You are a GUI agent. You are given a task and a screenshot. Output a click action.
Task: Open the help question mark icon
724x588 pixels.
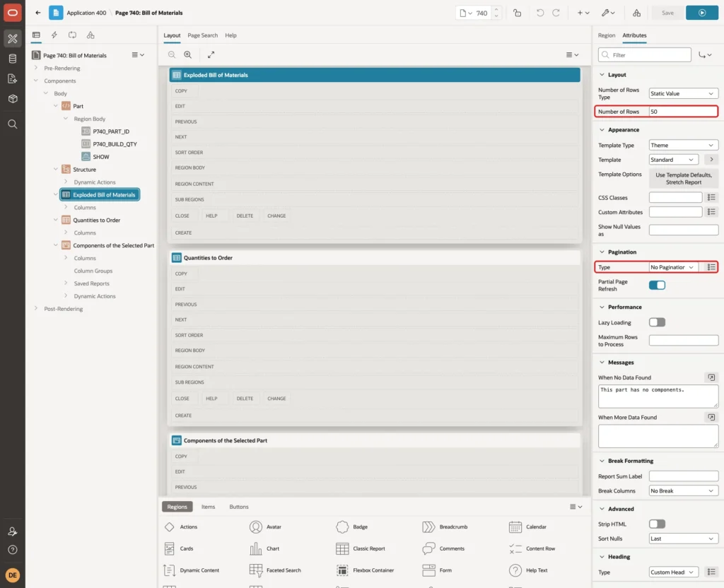(x=13, y=550)
